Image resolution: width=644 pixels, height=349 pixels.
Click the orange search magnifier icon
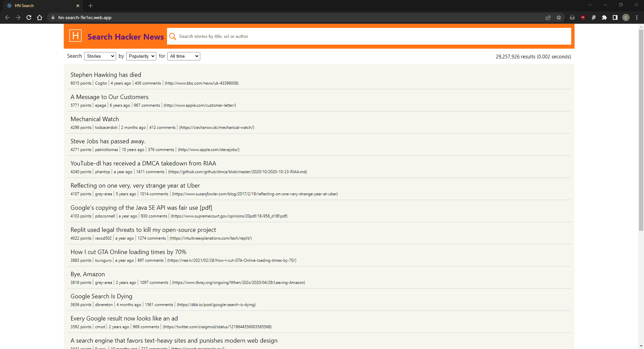pos(172,36)
